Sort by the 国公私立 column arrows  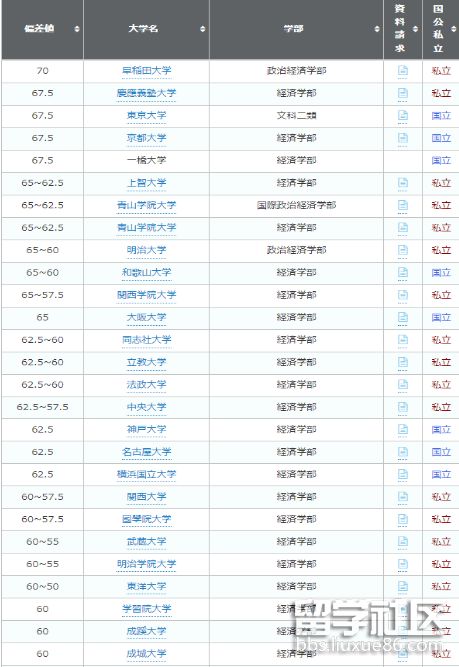(454, 29)
